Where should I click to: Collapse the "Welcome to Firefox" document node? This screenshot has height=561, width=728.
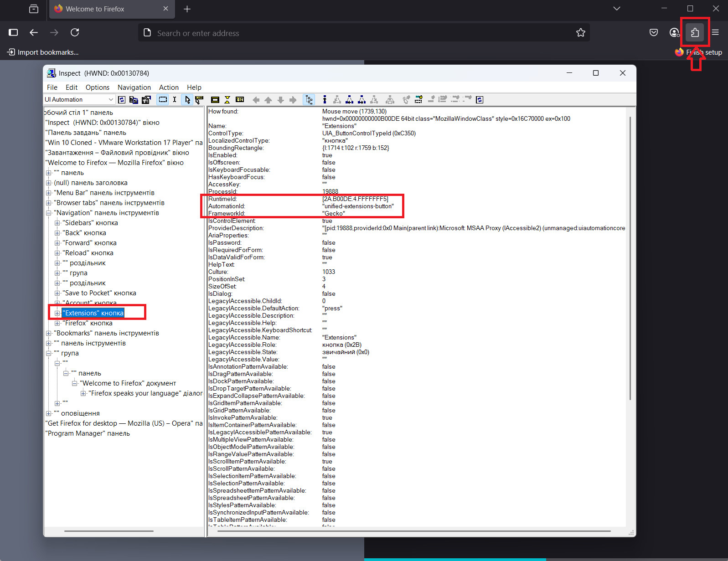click(75, 383)
